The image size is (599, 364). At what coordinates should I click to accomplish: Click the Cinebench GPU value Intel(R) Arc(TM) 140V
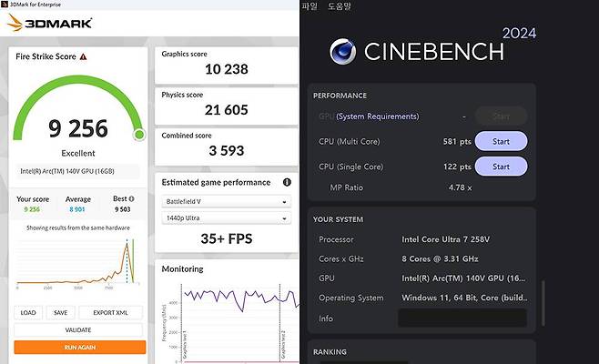[463, 278]
